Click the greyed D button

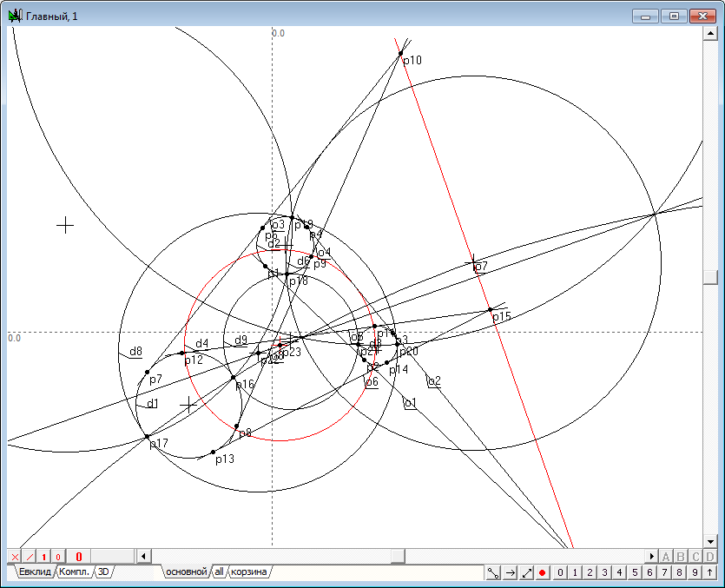click(710, 556)
